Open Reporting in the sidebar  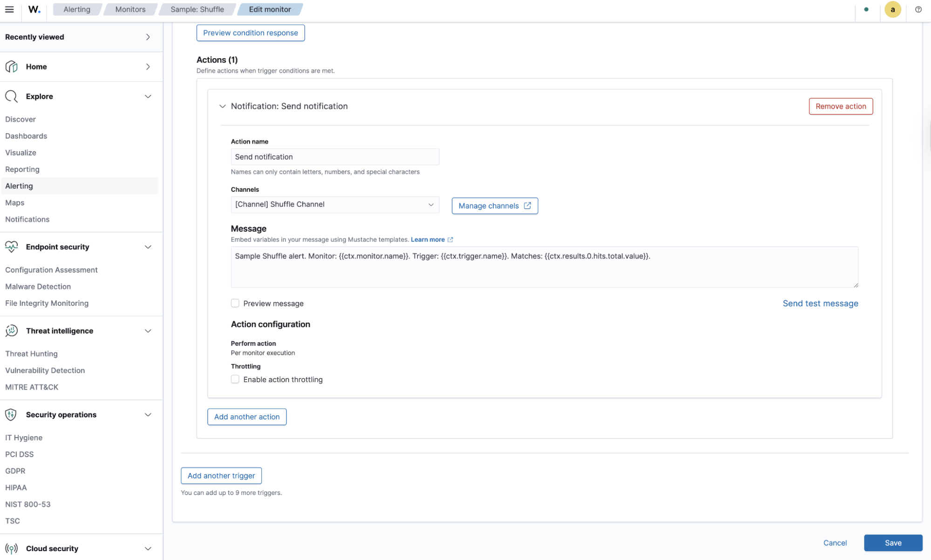click(22, 169)
